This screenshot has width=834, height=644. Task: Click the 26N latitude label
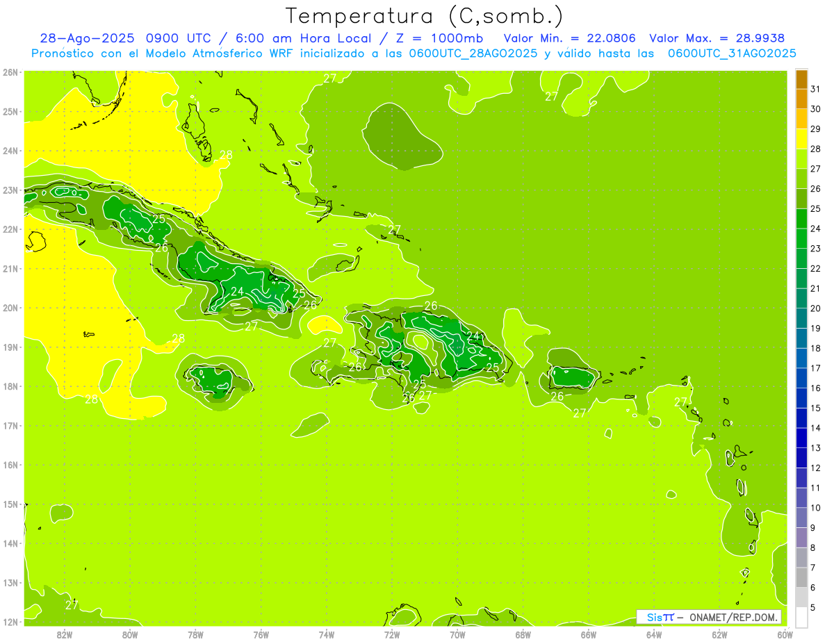click(10, 72)
